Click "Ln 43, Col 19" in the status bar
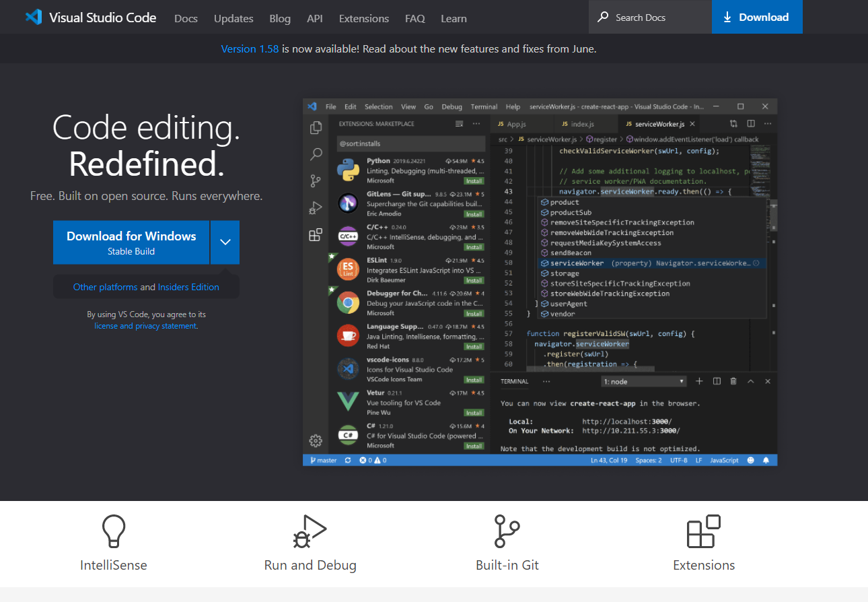This screenshot has width=868, height=602. 609,461
